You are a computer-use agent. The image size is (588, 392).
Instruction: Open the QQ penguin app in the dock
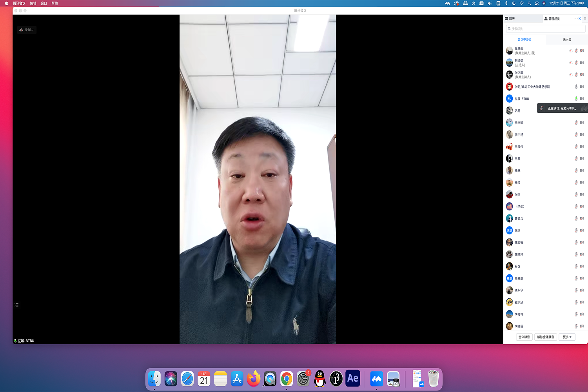pos(320,379)
